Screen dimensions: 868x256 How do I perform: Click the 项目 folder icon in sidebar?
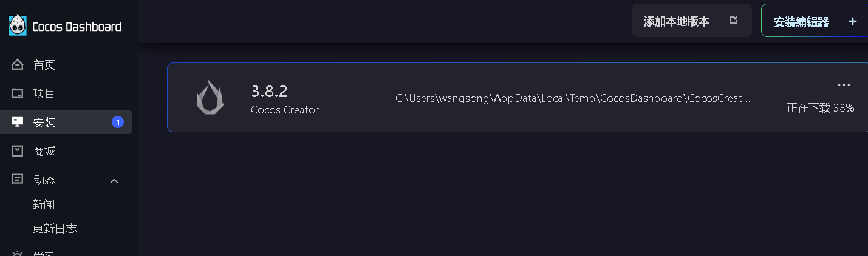(x=18, y=93)
